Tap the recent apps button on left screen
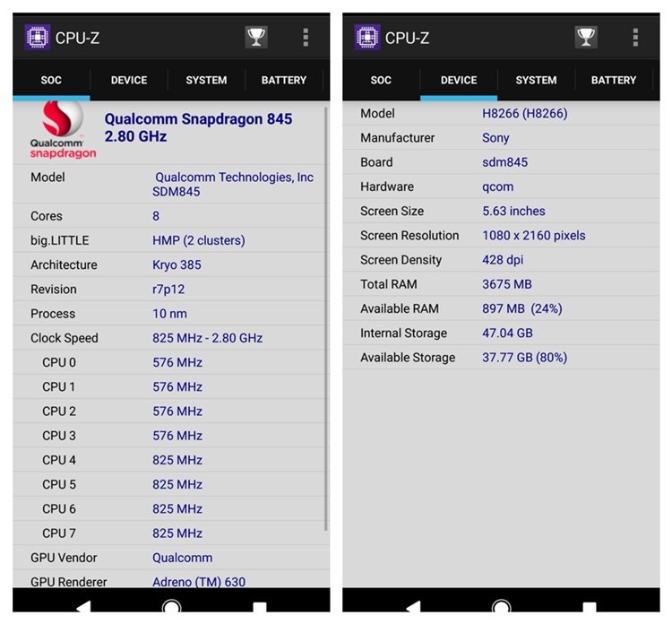 tap(260, 607)
